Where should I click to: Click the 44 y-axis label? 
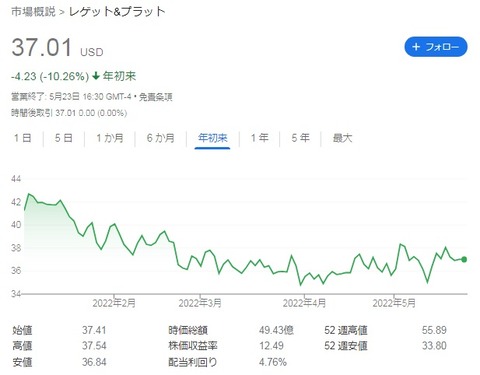coord(16,179)
